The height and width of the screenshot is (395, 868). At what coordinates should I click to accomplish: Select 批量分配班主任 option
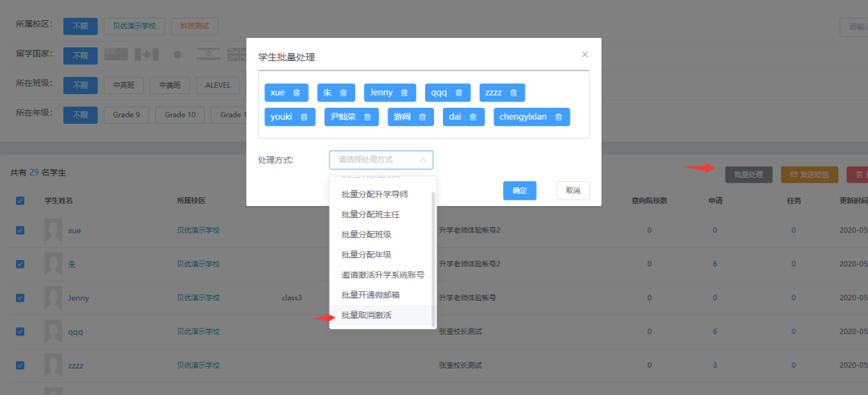click(371, 214)
